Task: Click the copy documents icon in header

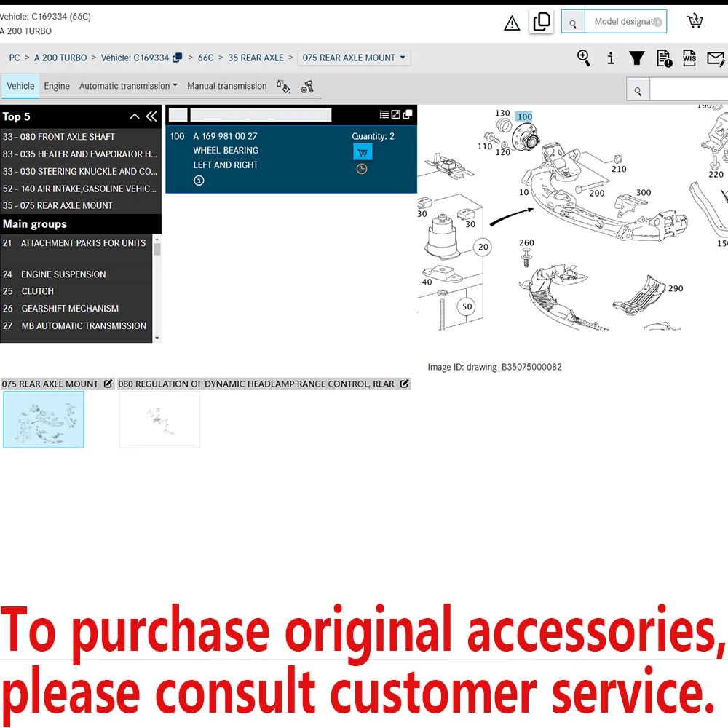Action: point(542,21)
